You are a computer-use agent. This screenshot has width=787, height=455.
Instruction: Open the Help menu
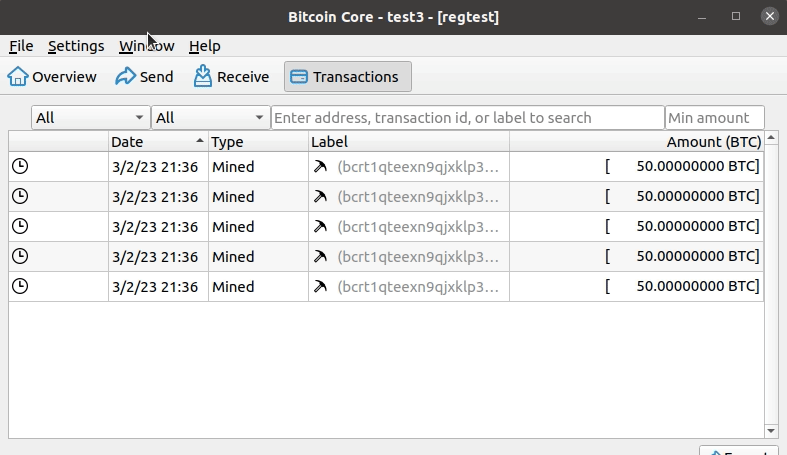point(205,46)
